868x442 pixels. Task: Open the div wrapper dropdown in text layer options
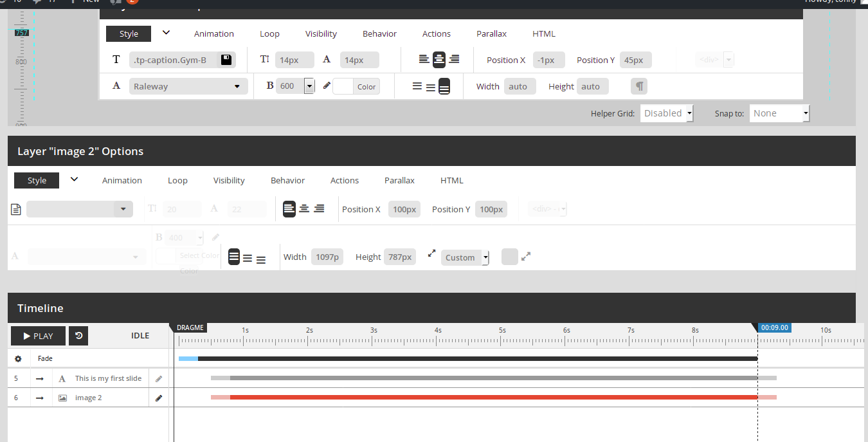[x=715, y=60]
